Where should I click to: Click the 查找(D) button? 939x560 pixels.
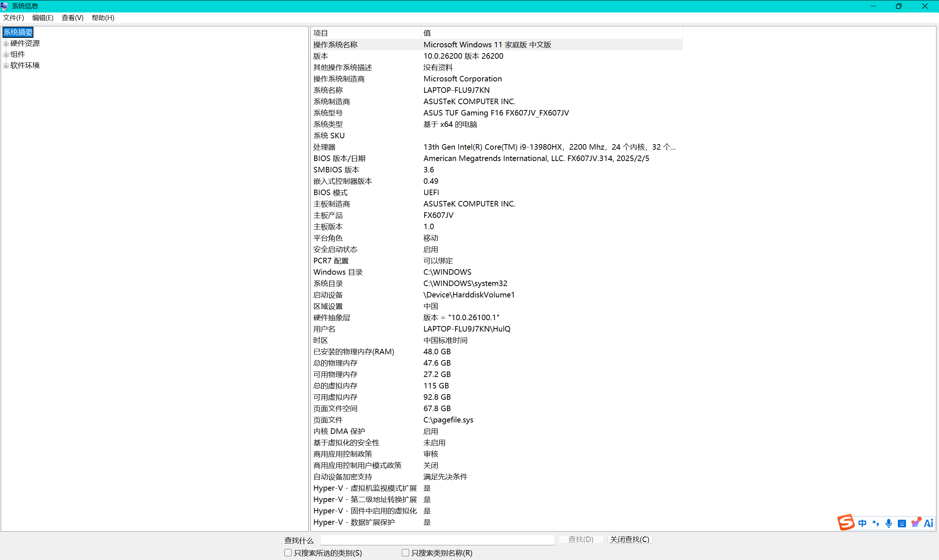581,539
